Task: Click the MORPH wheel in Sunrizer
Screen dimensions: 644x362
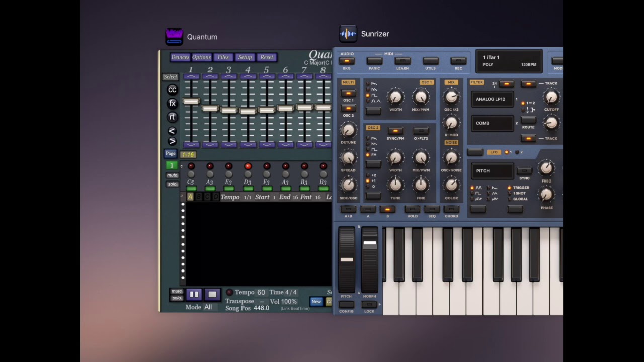Action: point(369,260)
